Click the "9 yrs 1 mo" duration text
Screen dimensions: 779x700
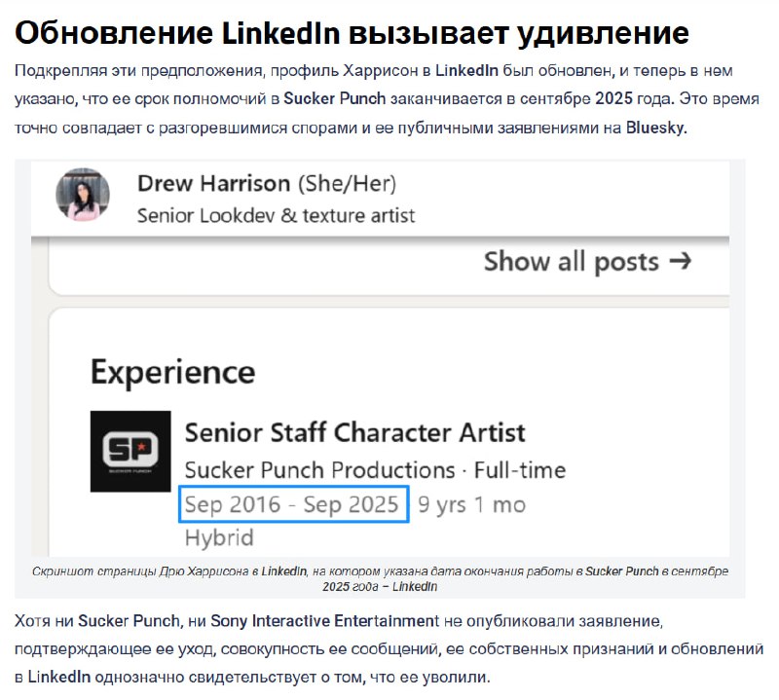coord(471,504)
